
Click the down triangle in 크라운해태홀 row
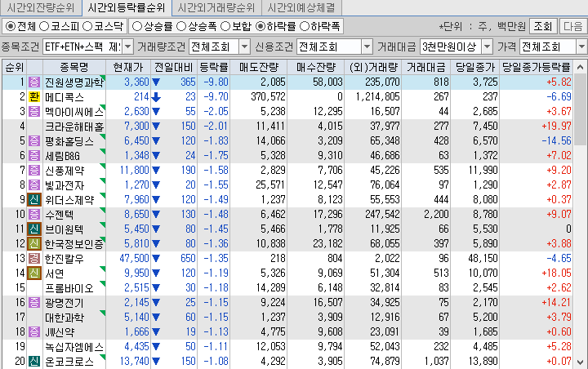pyautogui.click(x=156, y=127)
